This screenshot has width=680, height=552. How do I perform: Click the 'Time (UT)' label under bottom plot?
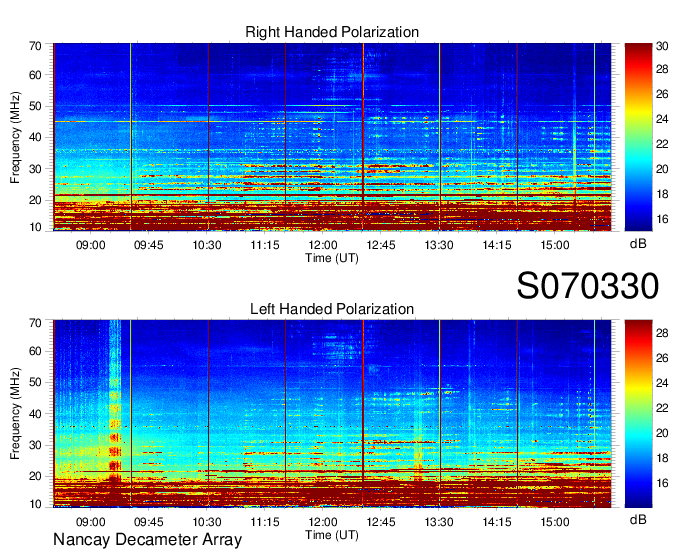(332, 535)
